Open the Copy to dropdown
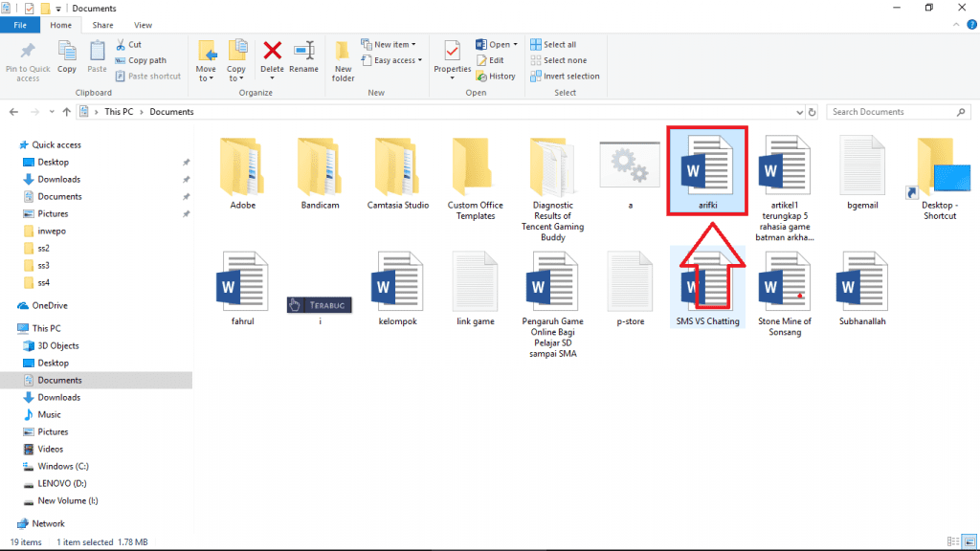The width and height of the screenshot is (980, 551). click(236, 61)
